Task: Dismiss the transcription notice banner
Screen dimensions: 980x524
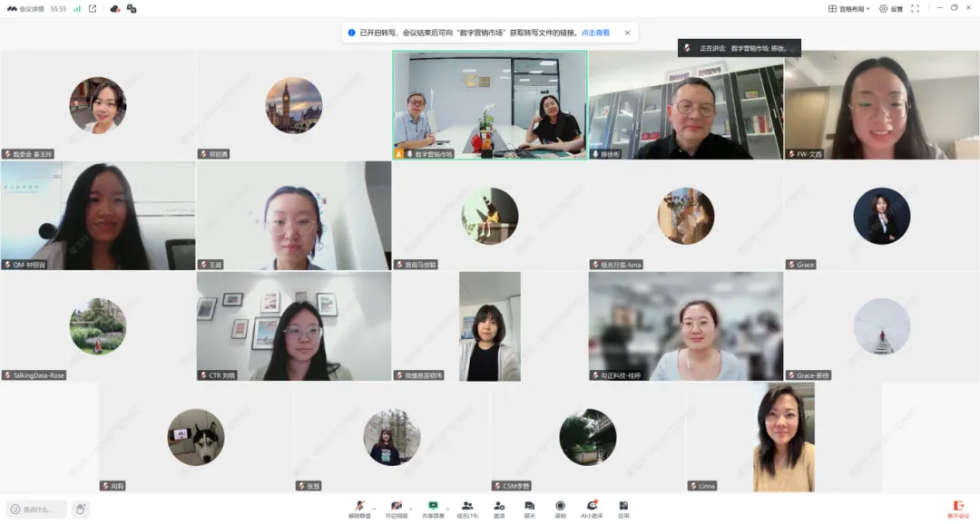Action: 627,33
